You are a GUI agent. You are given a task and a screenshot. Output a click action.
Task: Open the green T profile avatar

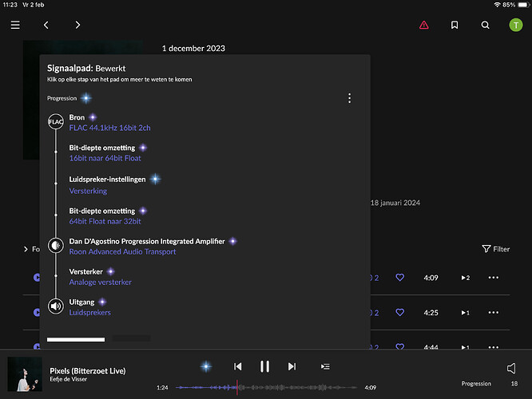point(516,25)
